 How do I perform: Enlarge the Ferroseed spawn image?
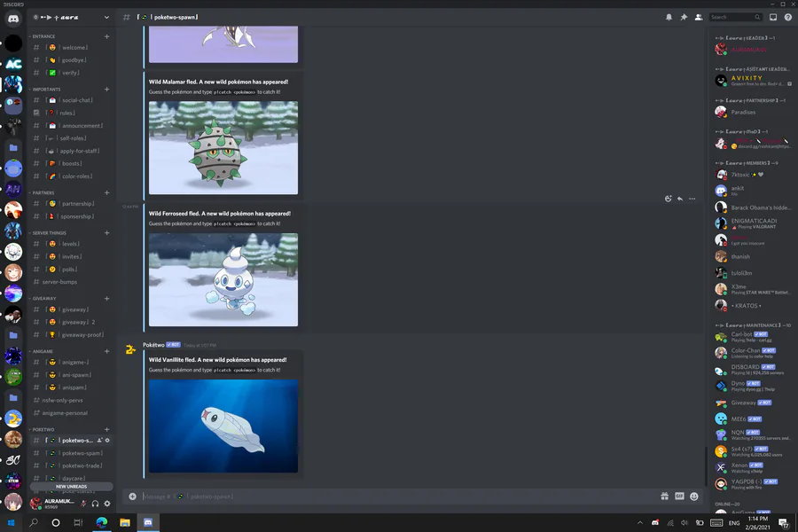click(x=223, y=148)
